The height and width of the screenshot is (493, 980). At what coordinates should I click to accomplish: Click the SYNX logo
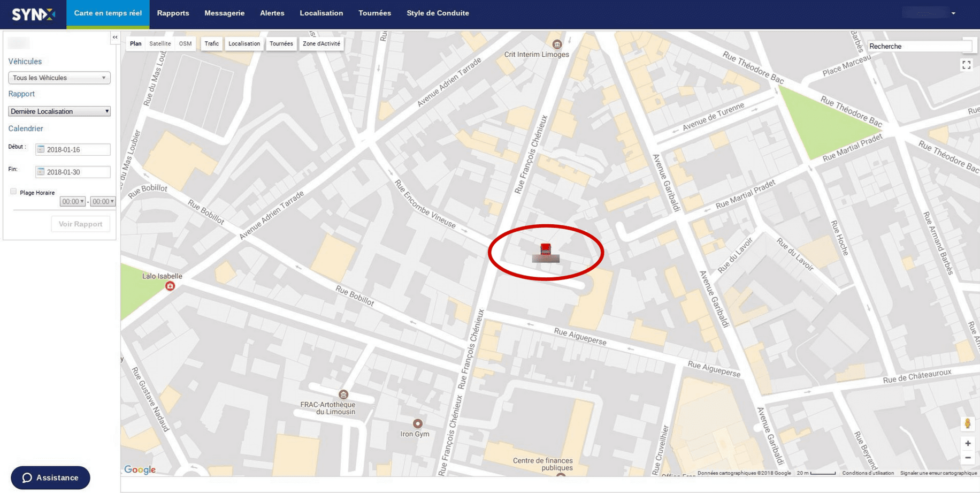tap(33, 14)
